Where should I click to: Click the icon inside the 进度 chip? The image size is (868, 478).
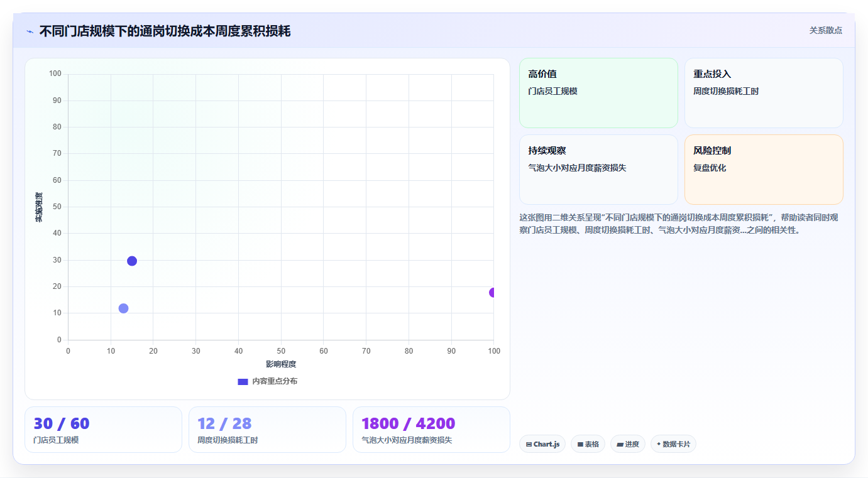point(620,445)
